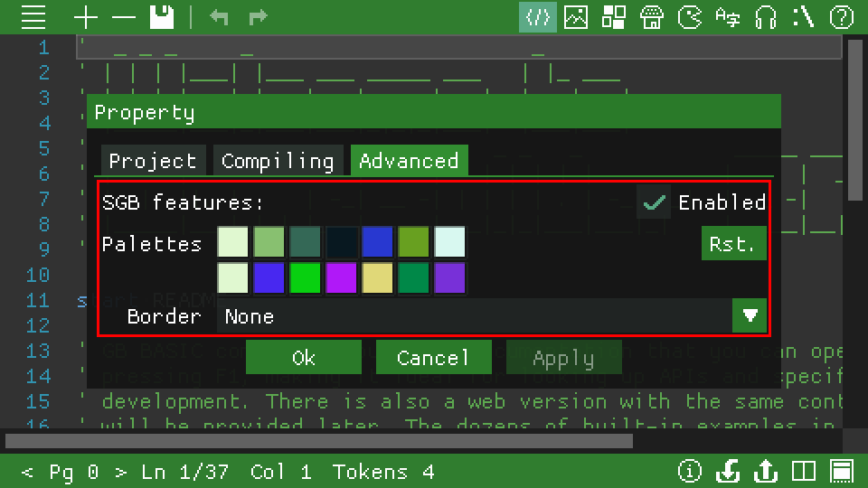This screenshot has height=488, width=868.
Task: Reset palettes with Rst. button
Action: pos(733,243)
